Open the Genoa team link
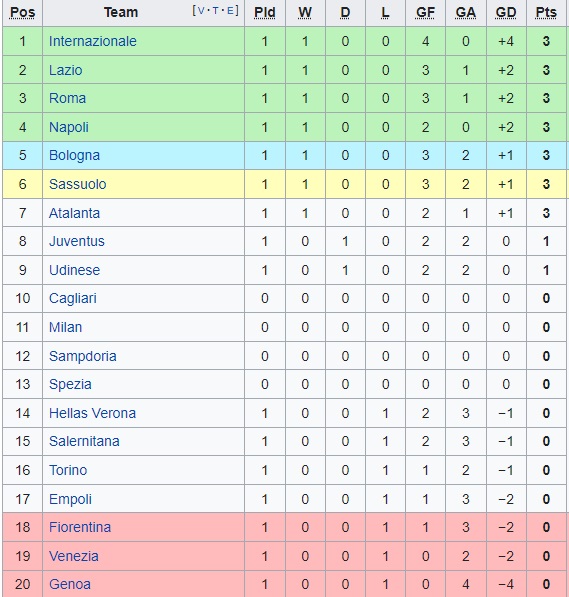The width and height of the screenshot is (569, 597). tap(70, 584)
